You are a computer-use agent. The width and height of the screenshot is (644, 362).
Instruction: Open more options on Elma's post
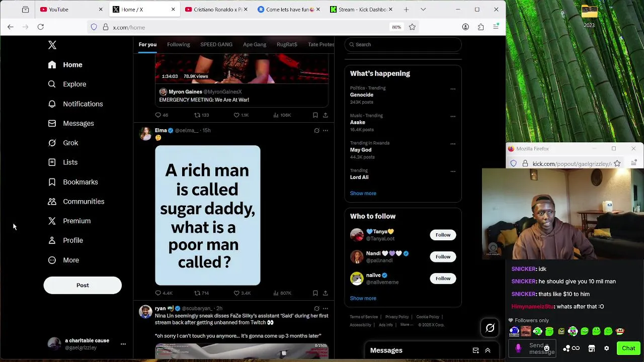(x=326, y=131)
